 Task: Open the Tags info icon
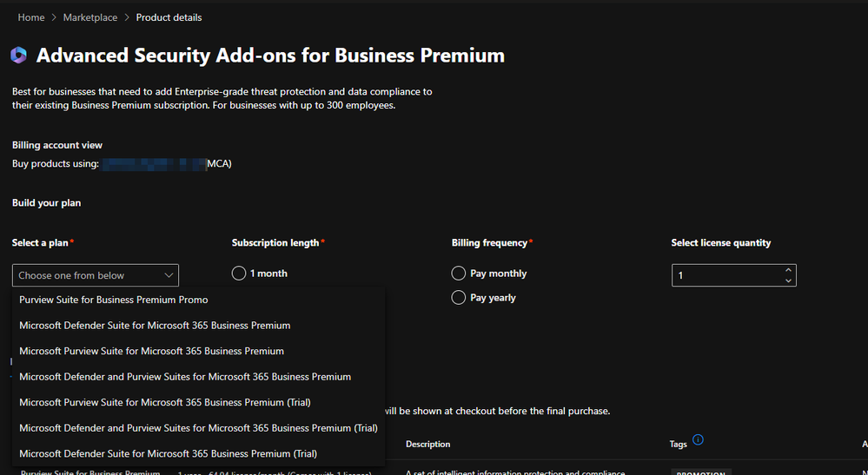(698, 440)
